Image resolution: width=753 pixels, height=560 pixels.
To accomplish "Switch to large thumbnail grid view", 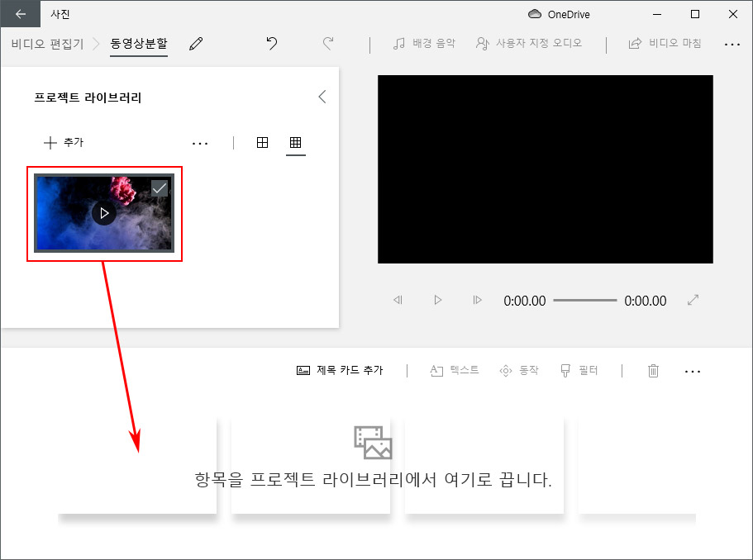I will coord(262,141).
